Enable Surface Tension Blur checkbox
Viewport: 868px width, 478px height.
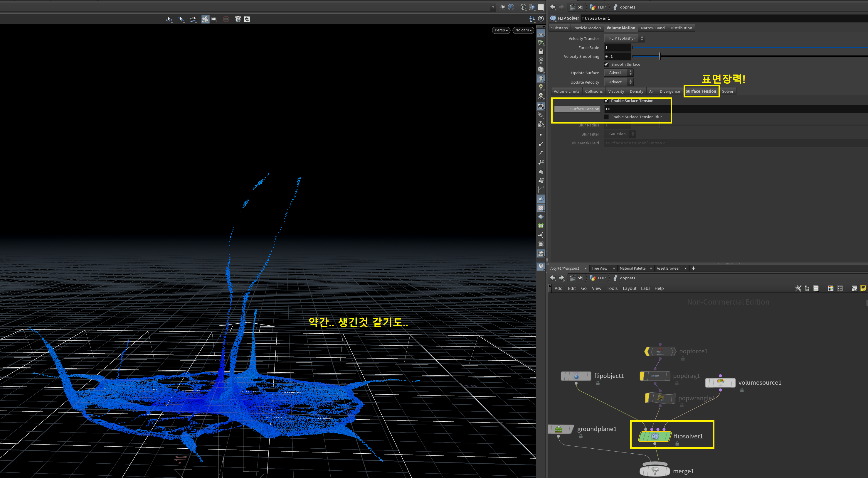pyautogui.click(x=607, y=117)
